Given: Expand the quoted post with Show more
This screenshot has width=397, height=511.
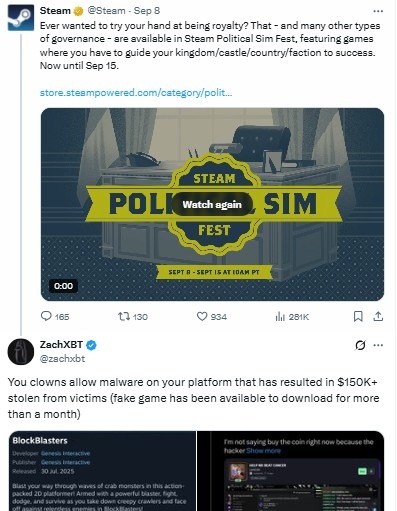Looking at the screenshot, I should coord(263,451).
